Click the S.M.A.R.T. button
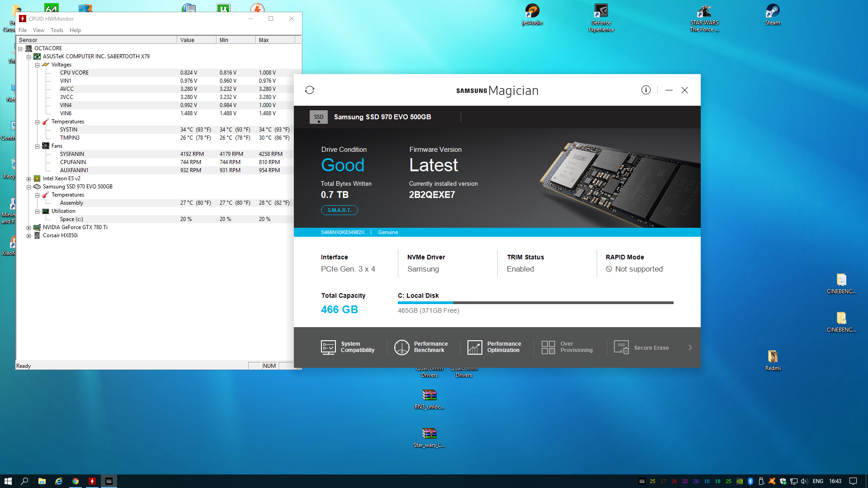The height and width of the screenshot is (488, 868). click(340, 210)
